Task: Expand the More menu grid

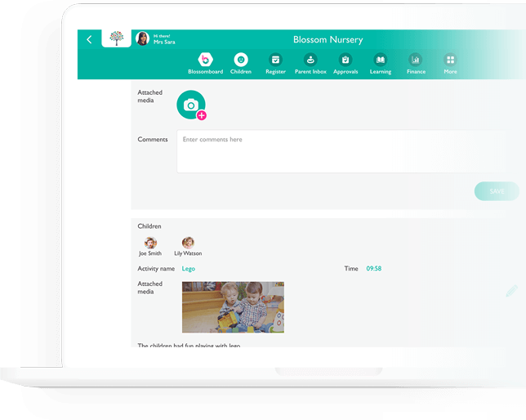Action: pyautogui.click(x=450, y=60)
